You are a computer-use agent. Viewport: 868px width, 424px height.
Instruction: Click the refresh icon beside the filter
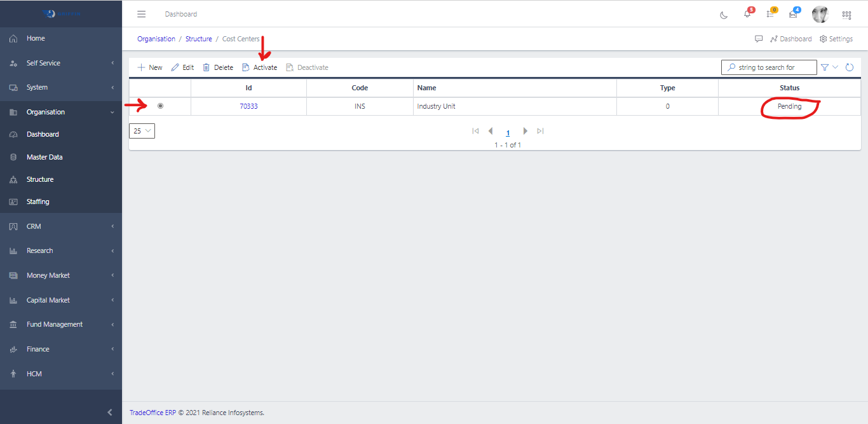pyautogui.click(x=849, y=67)
